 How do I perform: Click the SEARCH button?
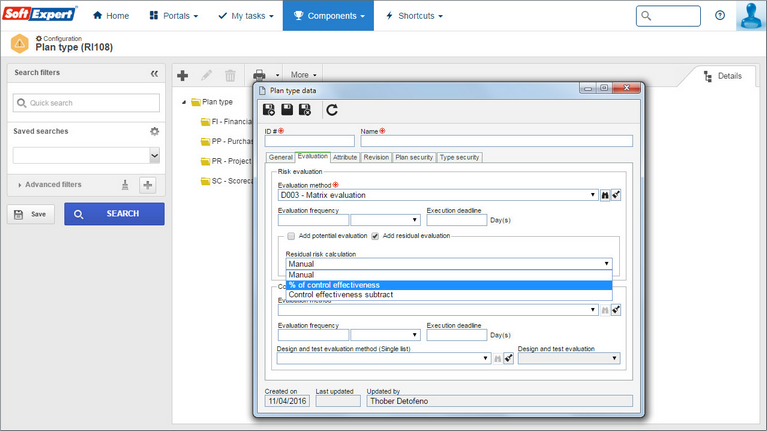[114, 214]
